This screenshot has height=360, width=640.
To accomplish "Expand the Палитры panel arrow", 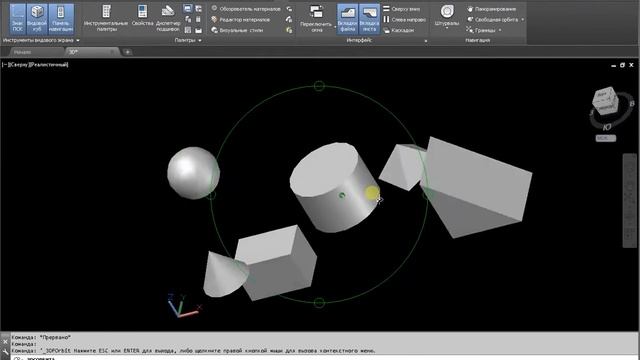I will (200, 40).
